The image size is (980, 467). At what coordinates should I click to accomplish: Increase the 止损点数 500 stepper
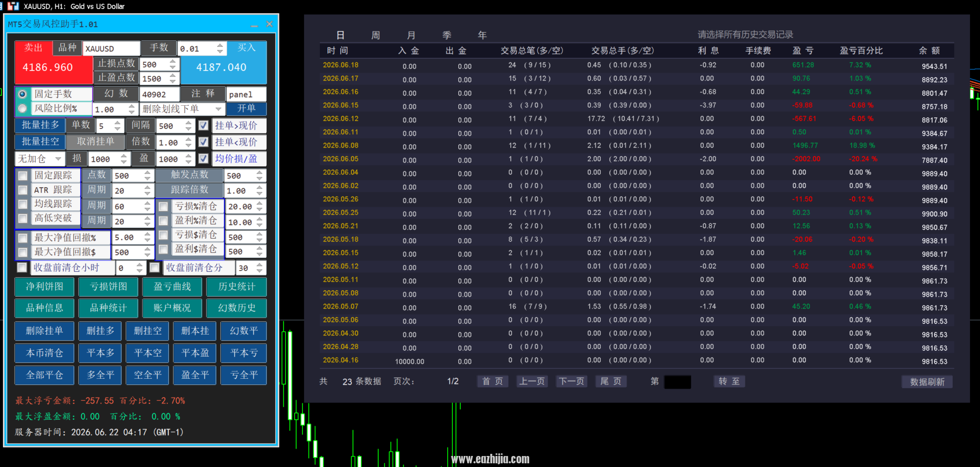coord(173,61)
